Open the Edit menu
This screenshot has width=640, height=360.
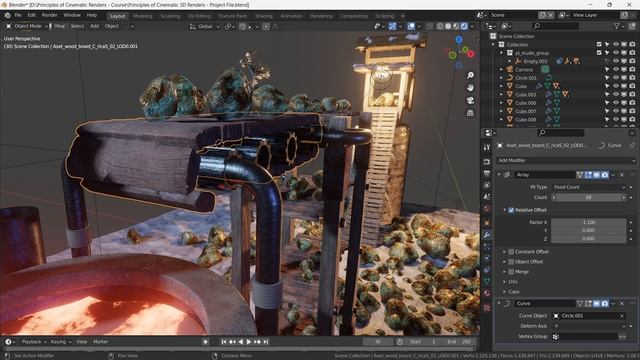coord(31,15)
